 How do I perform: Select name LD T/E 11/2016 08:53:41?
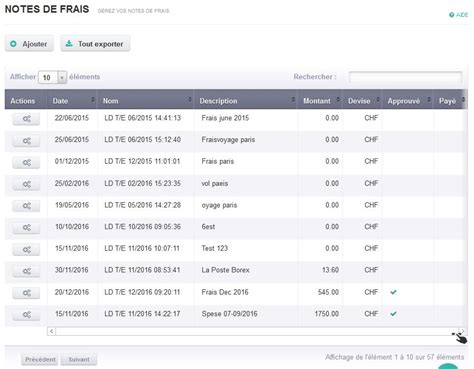coord(142,270)
